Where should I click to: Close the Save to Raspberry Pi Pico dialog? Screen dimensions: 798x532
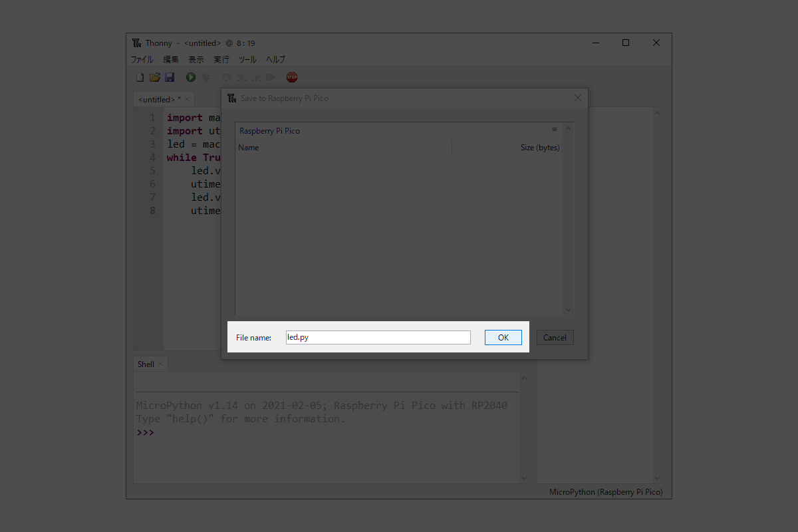[577, 98]
